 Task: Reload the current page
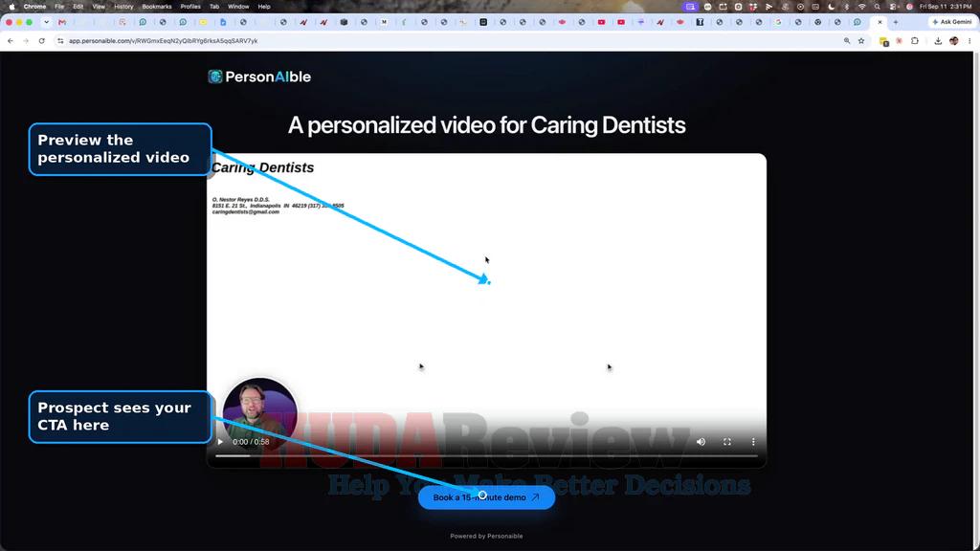click(42, 40)
